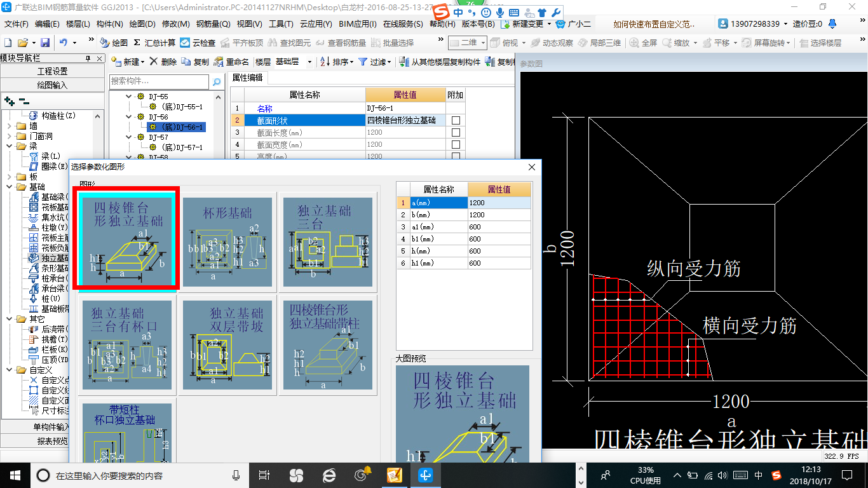Toggle 附加 checkbox for 截面形状 row

[456, 120]
